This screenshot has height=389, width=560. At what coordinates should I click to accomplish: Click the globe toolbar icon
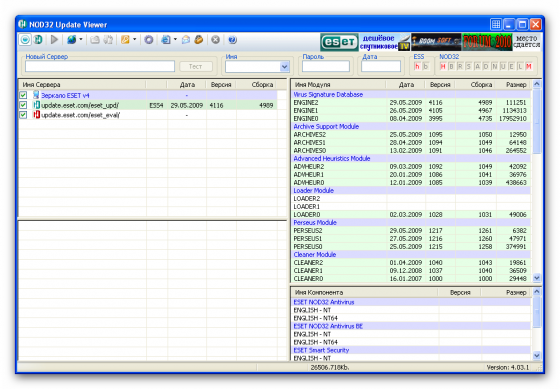tap(71, 40)
